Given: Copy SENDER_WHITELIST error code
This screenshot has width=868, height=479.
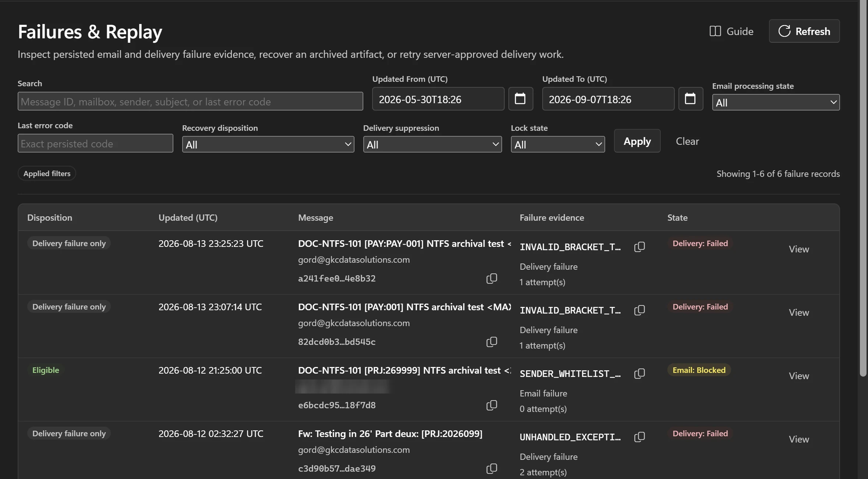Looking at the screenshot, I should coord(639,374).
